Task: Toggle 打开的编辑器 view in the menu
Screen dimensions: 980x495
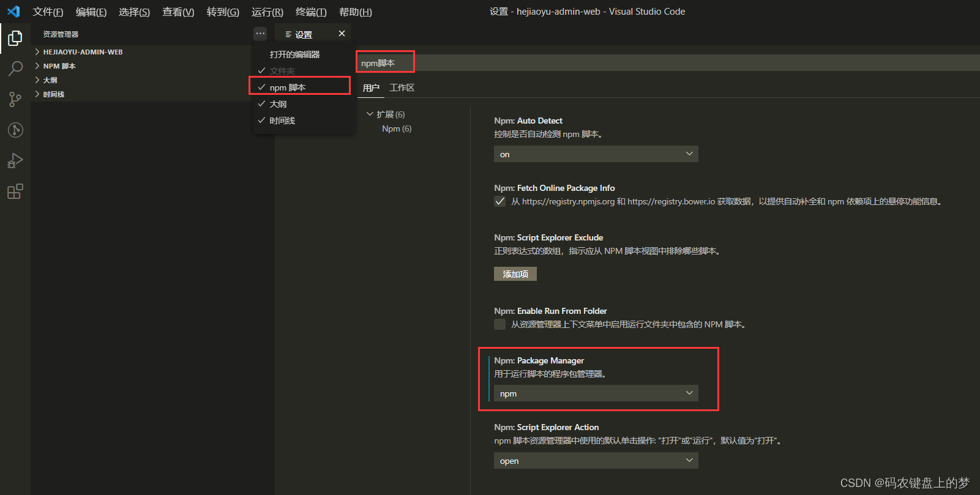Action: 303,54
